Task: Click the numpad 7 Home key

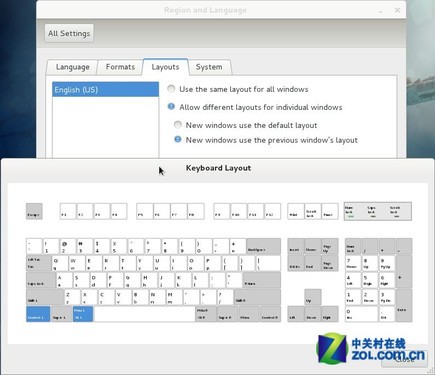Action: 353,263
